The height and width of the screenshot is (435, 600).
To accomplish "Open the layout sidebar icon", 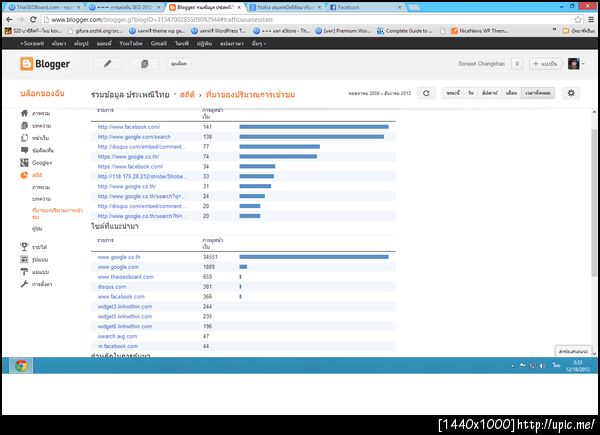I will (24, 259).
